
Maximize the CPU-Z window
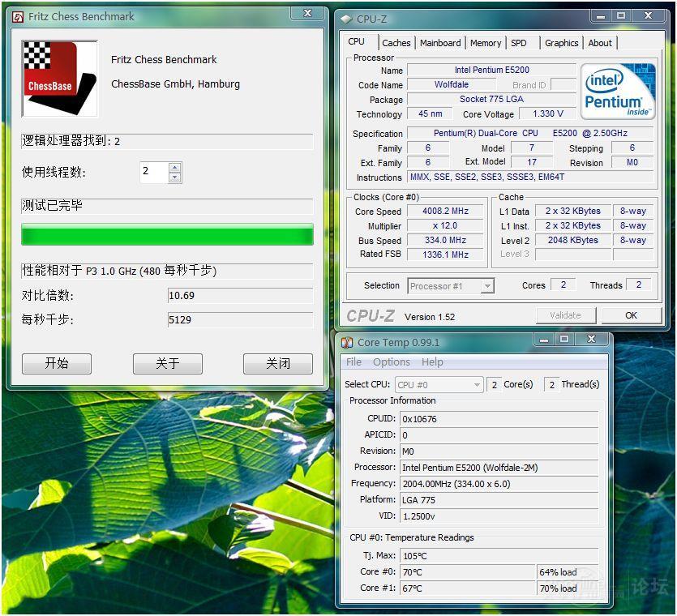pyautogui.click(x=621, y=16)
